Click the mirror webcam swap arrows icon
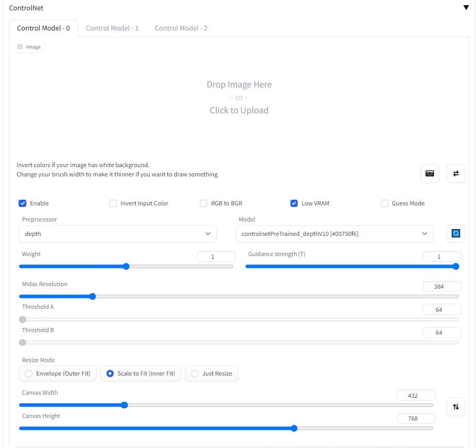The width and height of the screenshot is (476, 448). pyautogui.click(x=456, y=173)
